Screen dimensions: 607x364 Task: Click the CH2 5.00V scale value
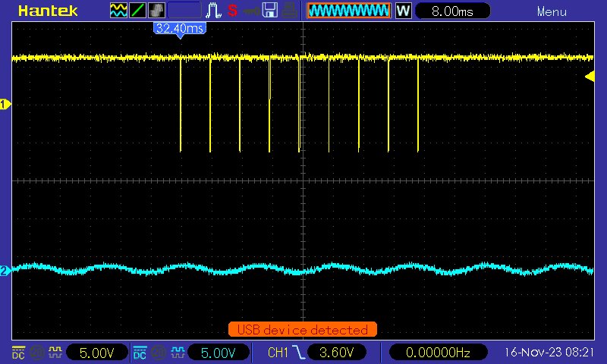click(219, 353)
